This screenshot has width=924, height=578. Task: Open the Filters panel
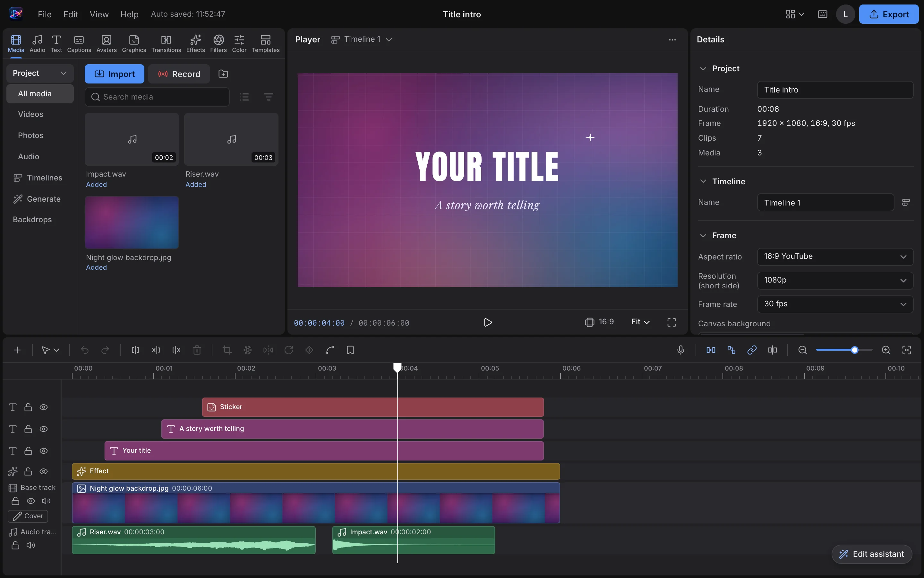218,44
